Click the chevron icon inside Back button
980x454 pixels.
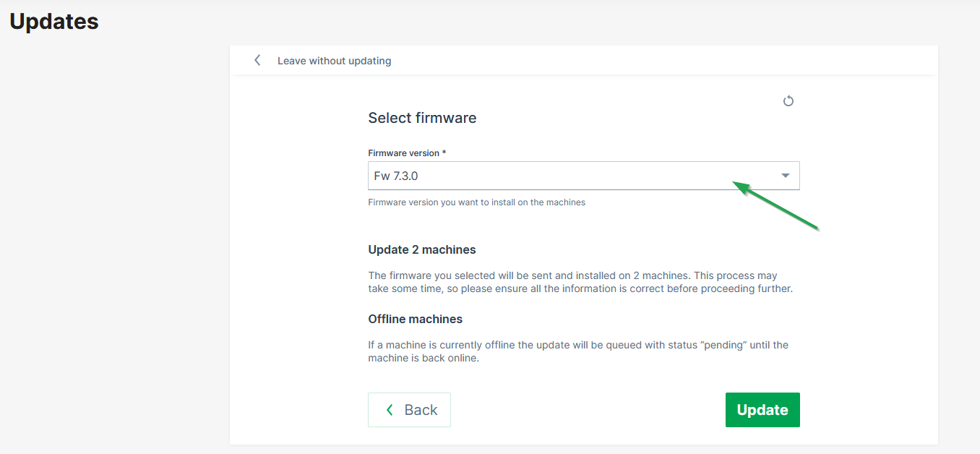(x=390, y=410)
